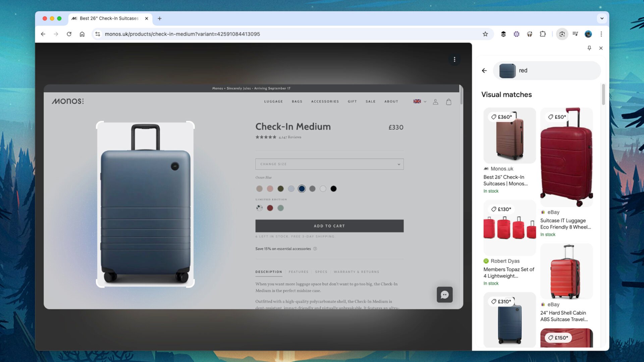Click the Monos account/profile icon
Viewport: 644px width, 362px height.
point(436,101)
